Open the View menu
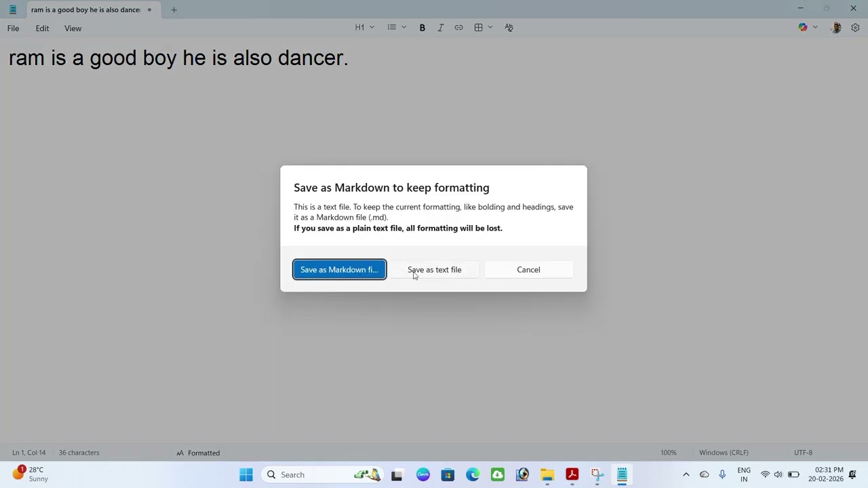 tap(73, 28)
